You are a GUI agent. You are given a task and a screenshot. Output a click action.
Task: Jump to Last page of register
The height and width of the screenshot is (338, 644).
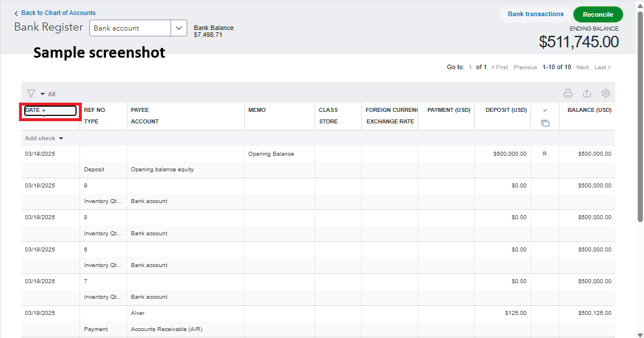coord(603,67)
